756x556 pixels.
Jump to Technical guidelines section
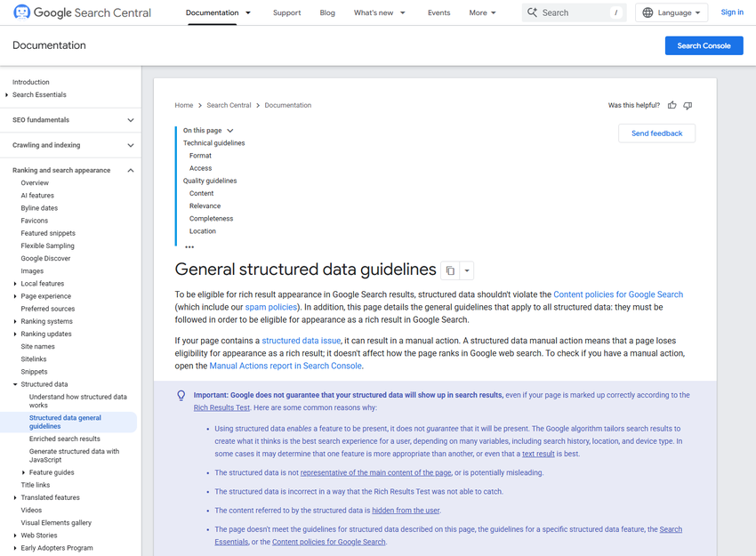(214, 143)
